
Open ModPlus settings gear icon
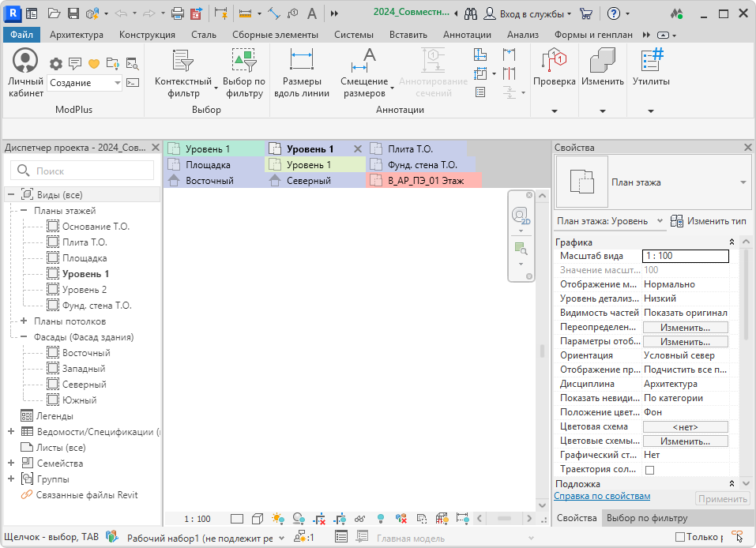click(x=56, y=64)
